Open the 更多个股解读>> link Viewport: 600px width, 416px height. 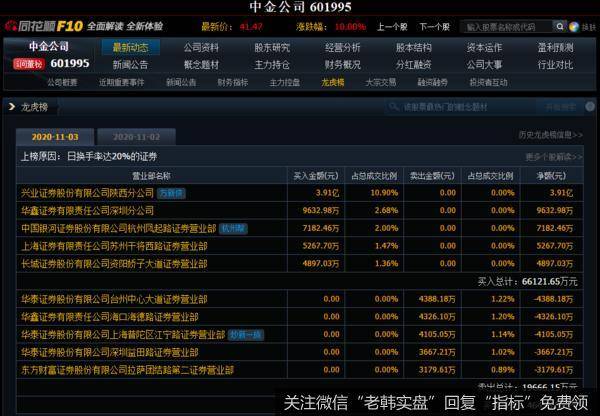click(x=554, y=157)
